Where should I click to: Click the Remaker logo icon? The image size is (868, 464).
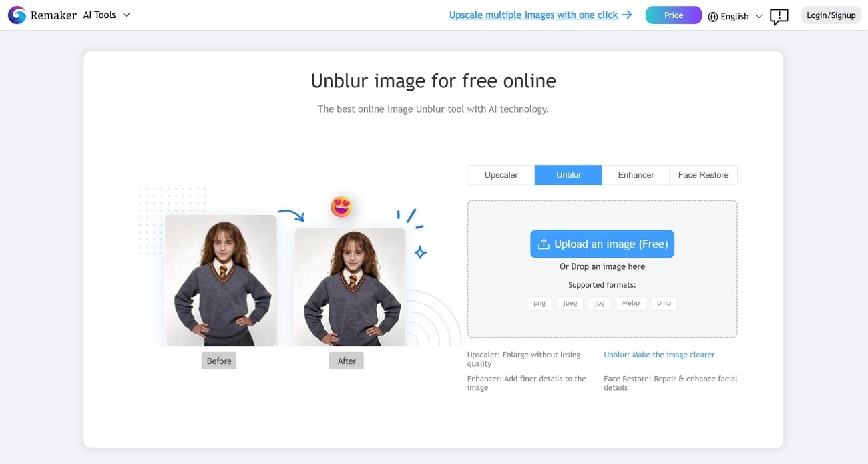tap(17, 15)
